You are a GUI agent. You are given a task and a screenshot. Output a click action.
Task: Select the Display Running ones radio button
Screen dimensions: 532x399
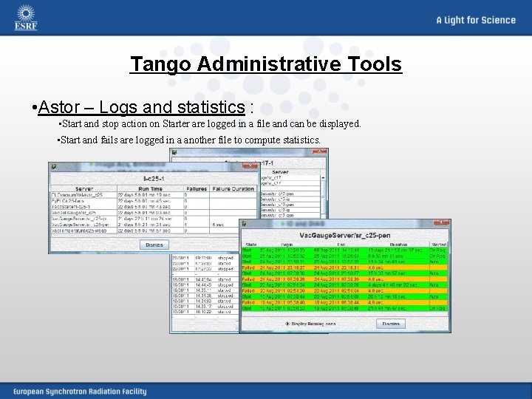287,324
